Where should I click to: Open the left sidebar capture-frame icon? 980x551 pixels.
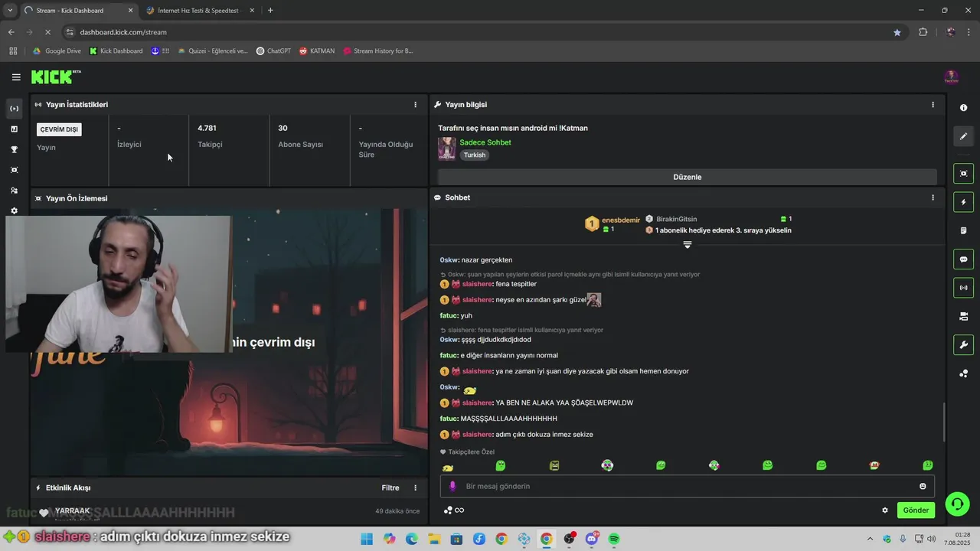[x=14, y=170]
